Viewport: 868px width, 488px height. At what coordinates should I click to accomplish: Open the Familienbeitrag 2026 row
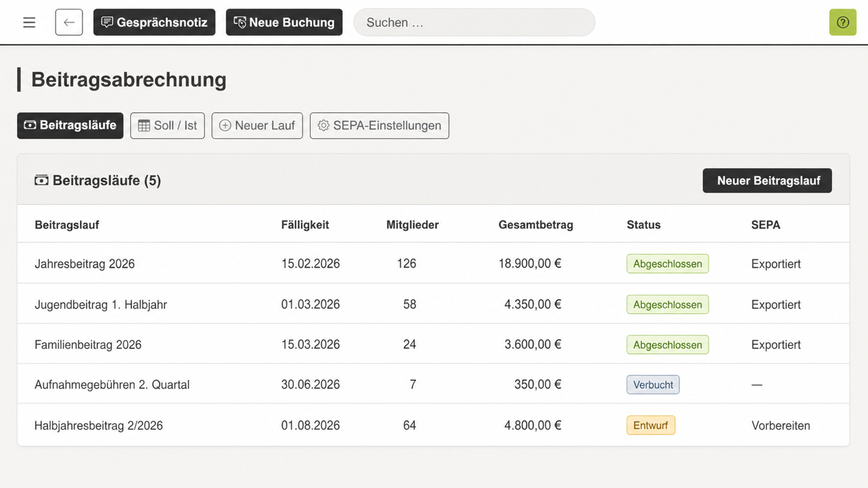click(433, 344)
